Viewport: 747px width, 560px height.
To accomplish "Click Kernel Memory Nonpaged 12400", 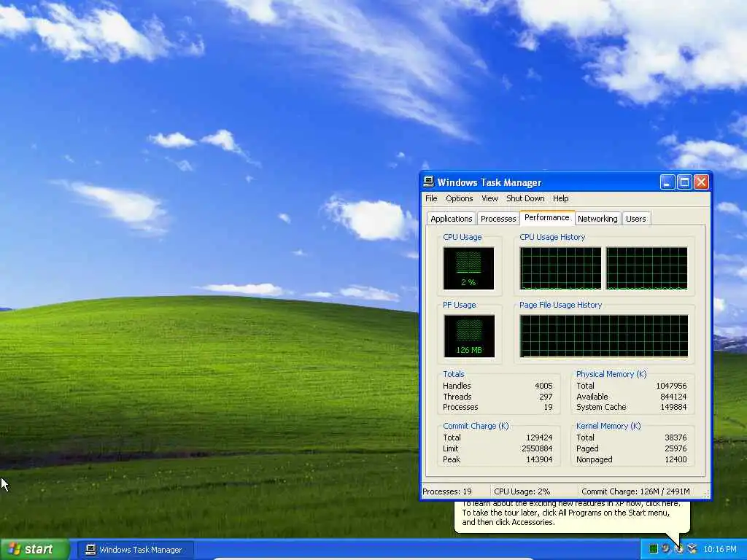I will tap(676, 459).
